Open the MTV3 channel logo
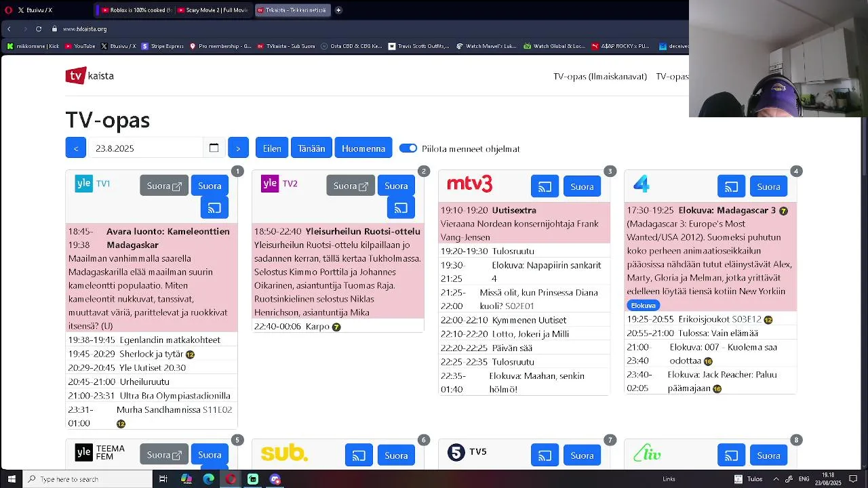This screenshot has height=488, width=868. 469,184
